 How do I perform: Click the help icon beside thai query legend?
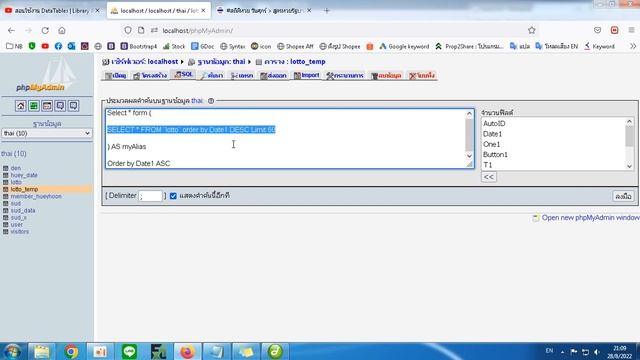tap(211, 101)
